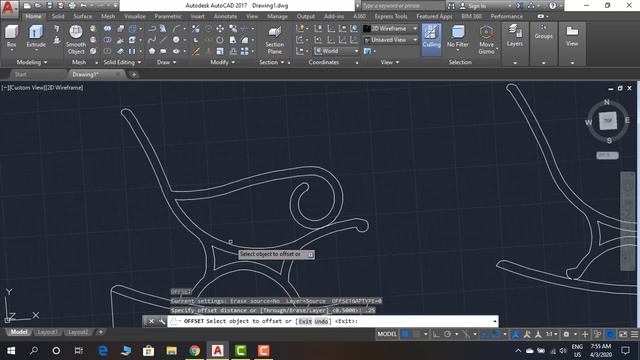Open the Windows Start menu

click(x=11, y=351)
